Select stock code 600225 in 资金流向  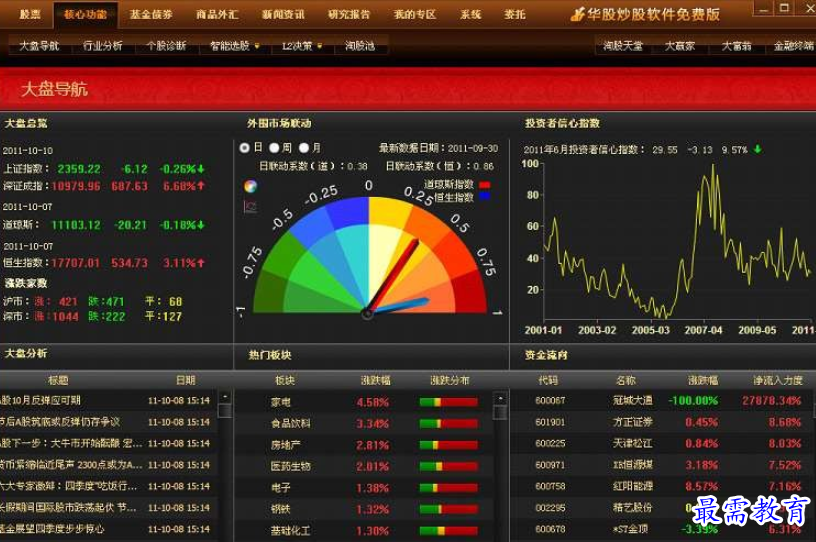pyautogui.click(x=550, y=443)
